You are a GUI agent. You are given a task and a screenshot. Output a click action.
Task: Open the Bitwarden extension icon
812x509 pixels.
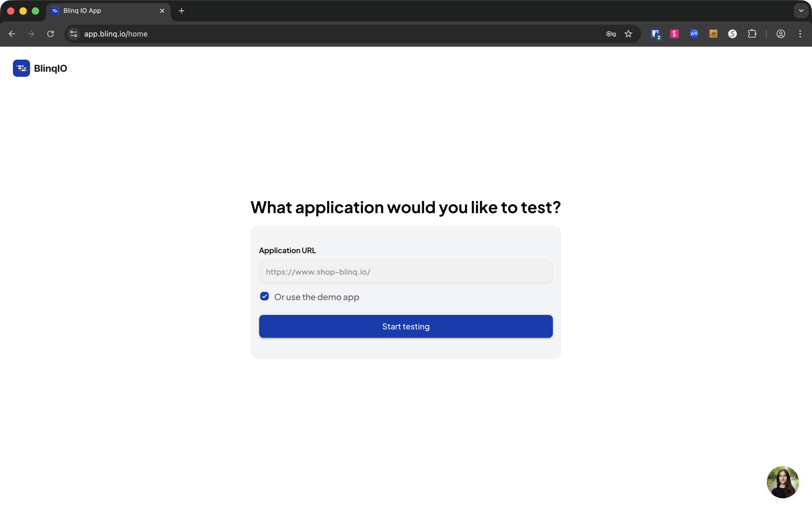tap(655, 34)
